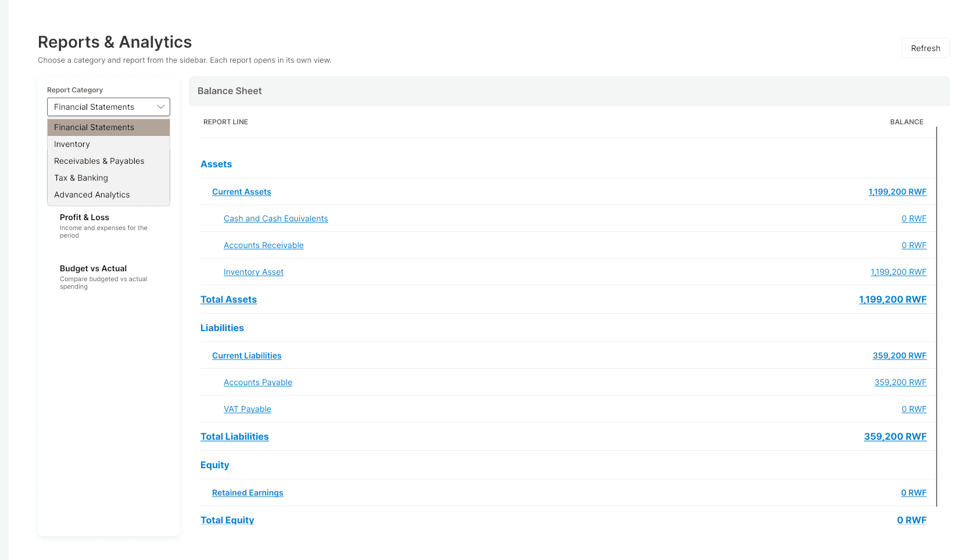
Task: Click the Inventory Asset link
Action: 254,272
